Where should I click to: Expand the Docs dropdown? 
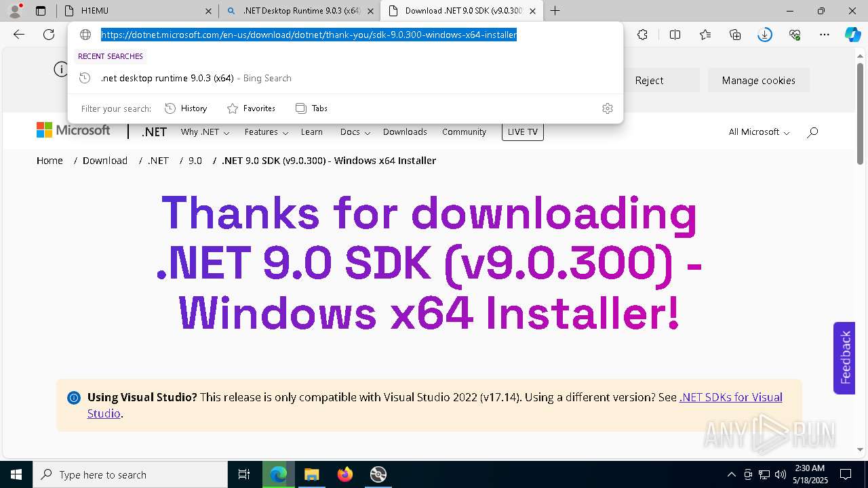click(355, 132)
